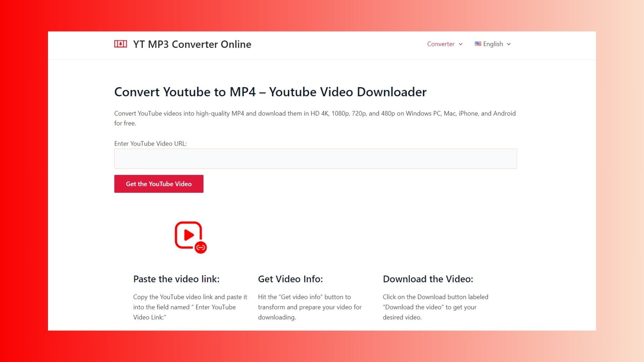Focus the YouTube Video URL input field
This screenshot has width=644, height=362.
tap(315, 159)
